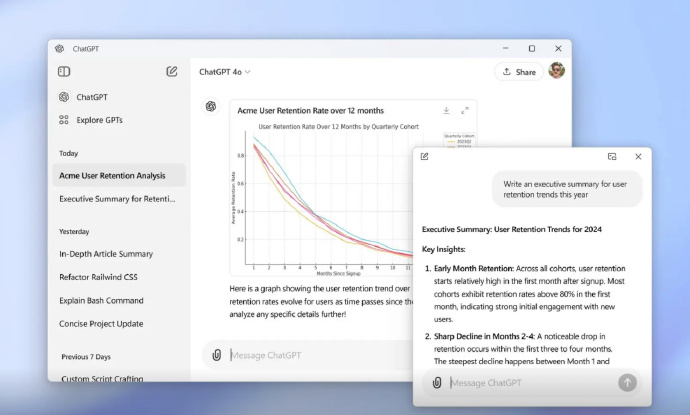Open Custom Script Crafting chat
The width and height of the screenshot is (690, 415).
tap(102, 378)
